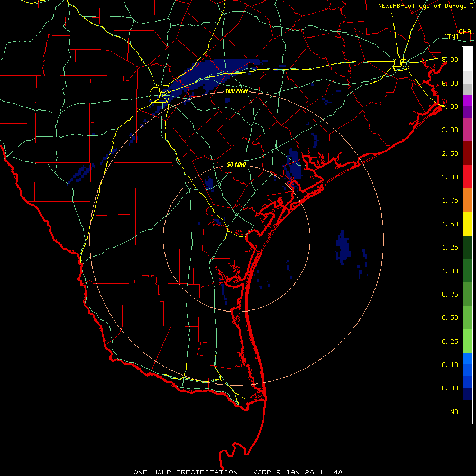Click the bright blue legend color block
This screenshot has height=476, width=476.
tap(467, 359)
